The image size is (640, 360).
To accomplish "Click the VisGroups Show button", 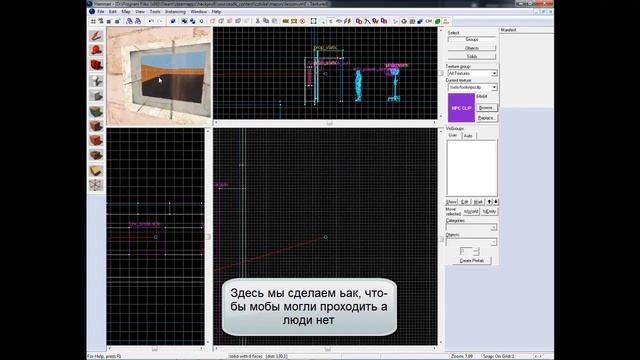I will click(451, 202).
